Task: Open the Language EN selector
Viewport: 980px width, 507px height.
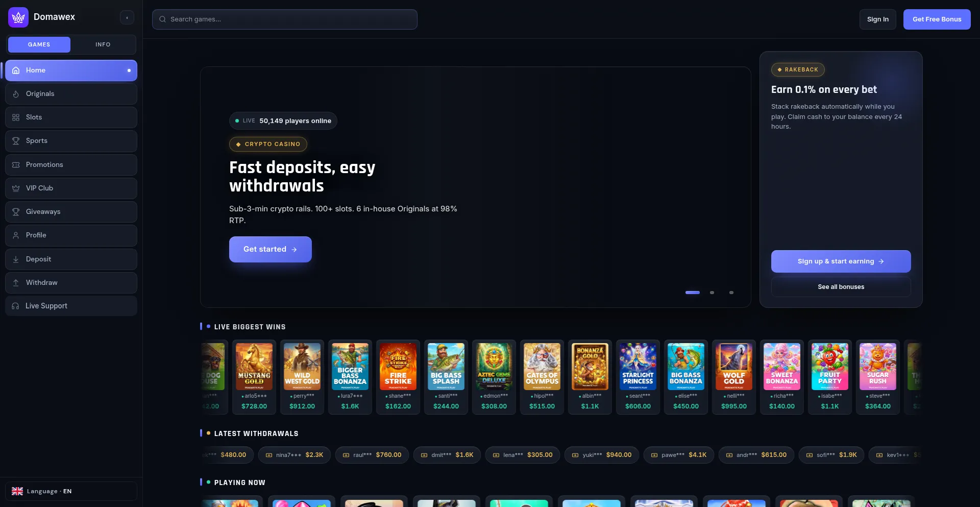Action: click(71, 491)
